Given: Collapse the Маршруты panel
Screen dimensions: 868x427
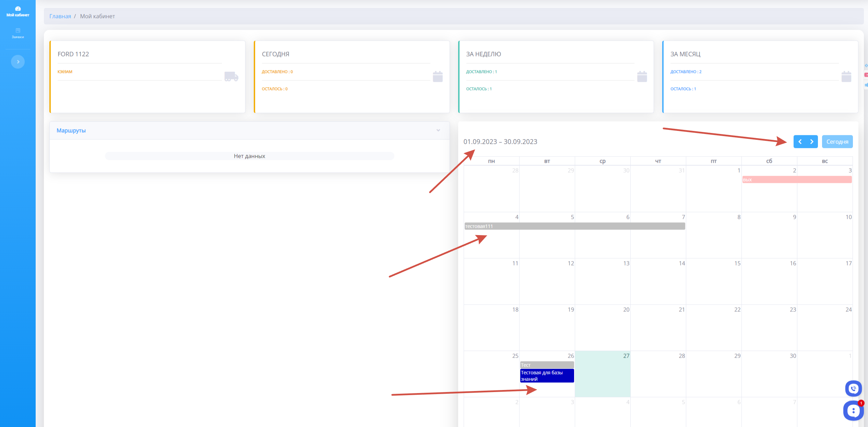Looking at the screenshot, I should 438,130.
